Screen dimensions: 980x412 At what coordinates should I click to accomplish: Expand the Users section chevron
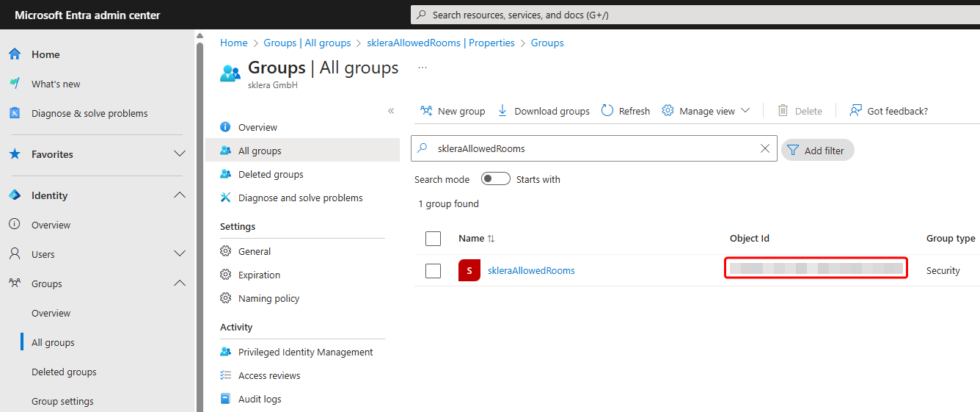tap(179, 254)
